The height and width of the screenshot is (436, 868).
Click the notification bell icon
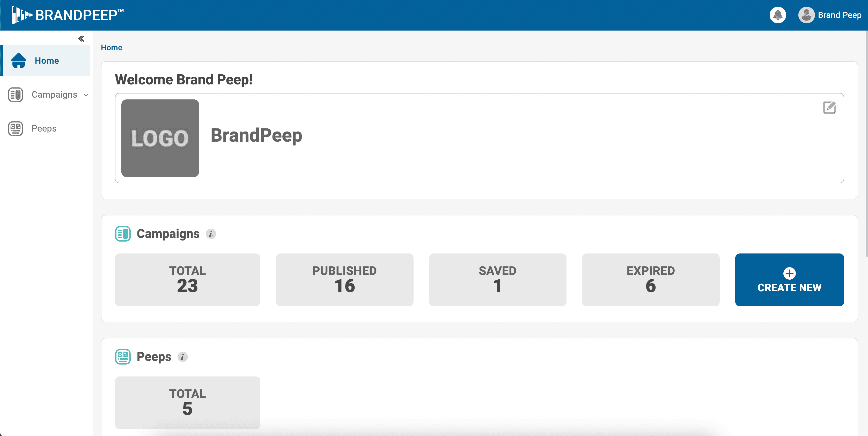(778, 15)
